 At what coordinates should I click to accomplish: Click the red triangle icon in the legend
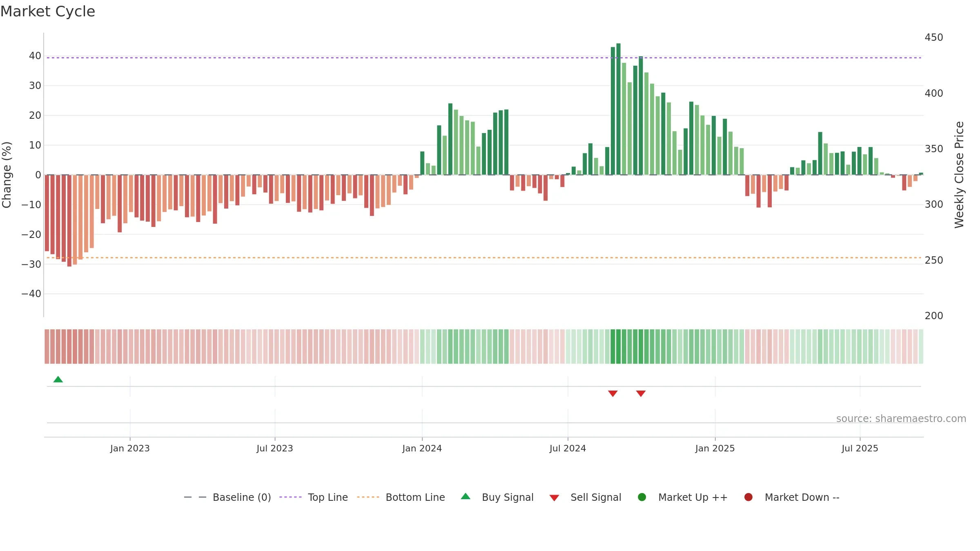pyautogui.click(x=554, y=498)
